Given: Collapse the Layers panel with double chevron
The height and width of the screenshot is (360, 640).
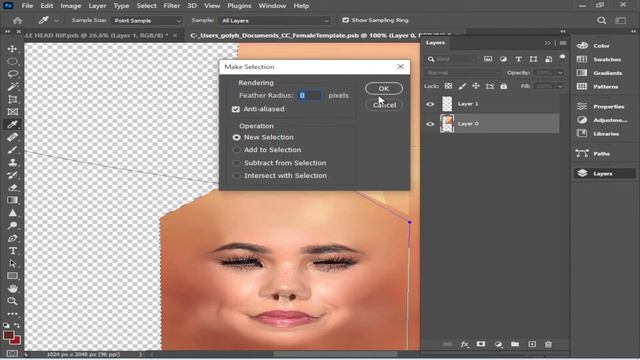Looking at the screenshot, I should [x=547, y=43].
